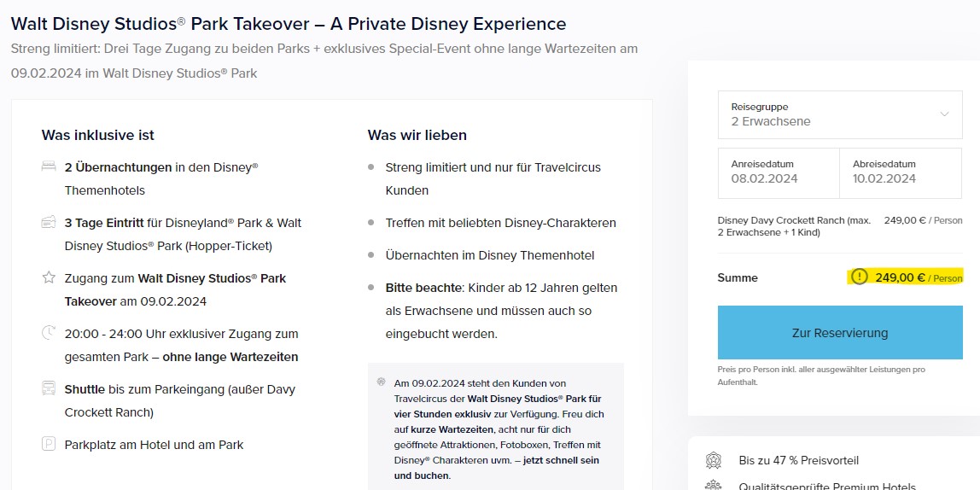Click the ticket icon next to 3 Tage Eintritt

(49, 223)
